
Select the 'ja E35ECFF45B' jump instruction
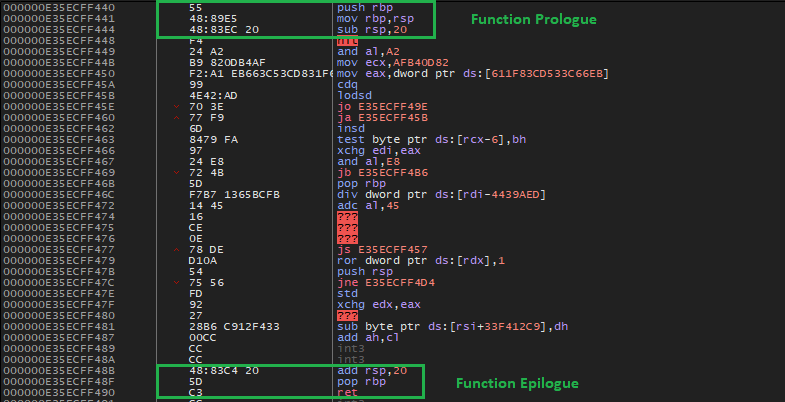383,118
